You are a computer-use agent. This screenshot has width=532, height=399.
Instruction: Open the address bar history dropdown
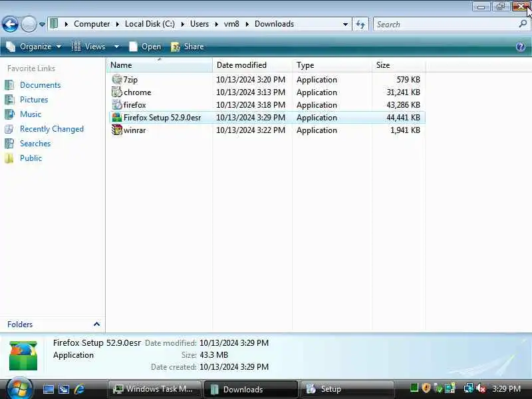[345, 25]
